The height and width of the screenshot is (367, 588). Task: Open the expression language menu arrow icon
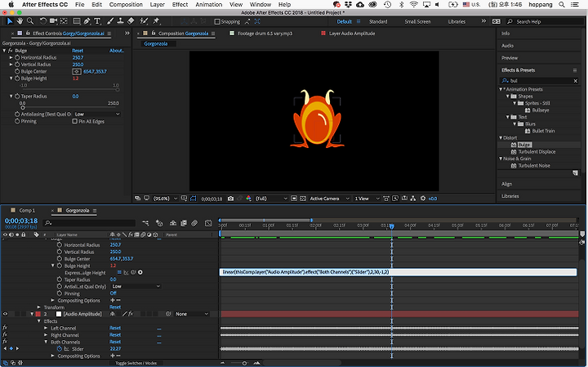[x=140, y=272]
